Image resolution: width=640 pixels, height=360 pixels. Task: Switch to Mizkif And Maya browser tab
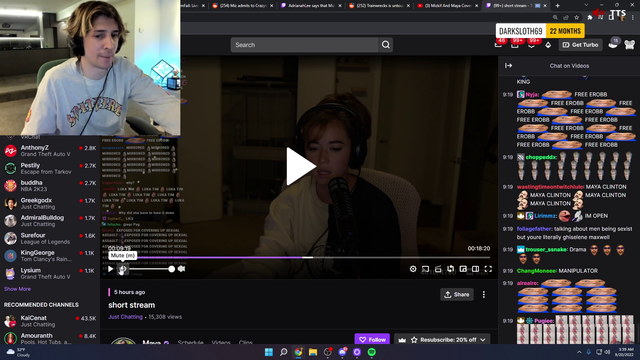tap(447, 6)
